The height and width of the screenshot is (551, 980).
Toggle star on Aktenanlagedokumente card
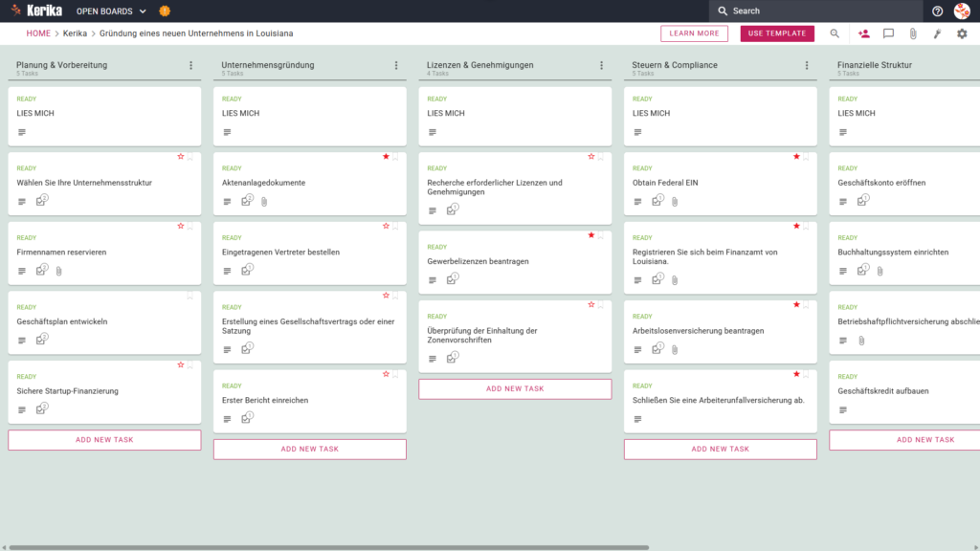[x=386, y=156]
